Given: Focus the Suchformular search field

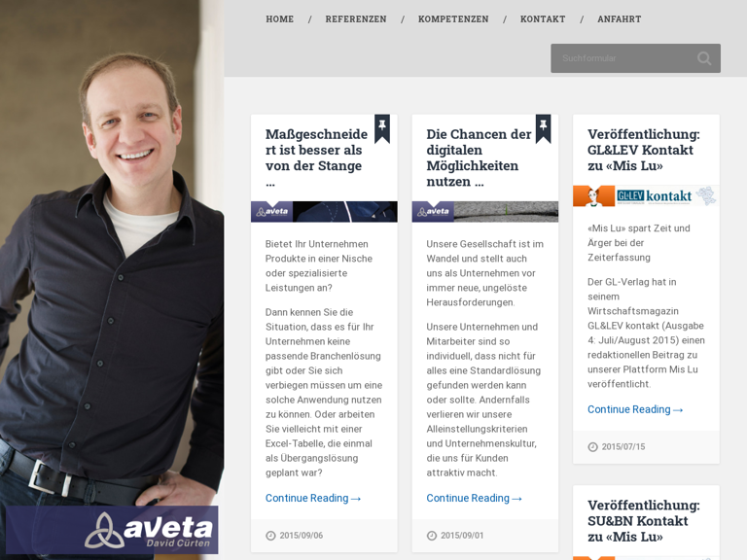Looking at the screenshot, I should 624,58.
